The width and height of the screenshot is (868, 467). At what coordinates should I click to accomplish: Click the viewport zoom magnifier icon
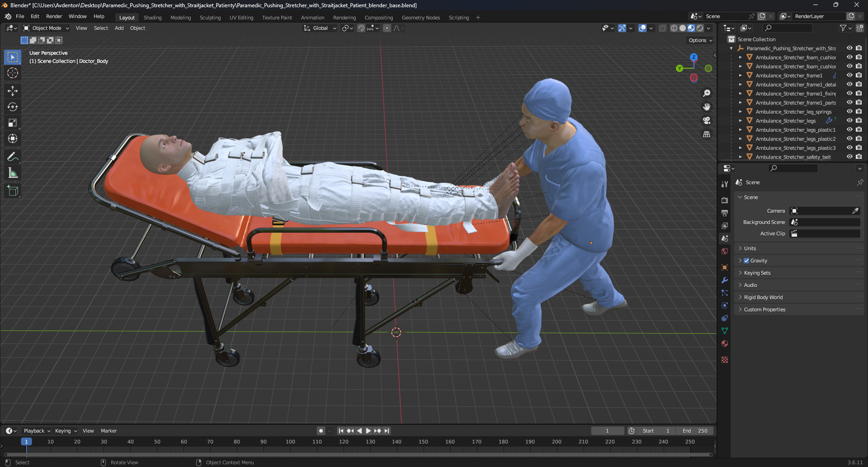[707, 93]
